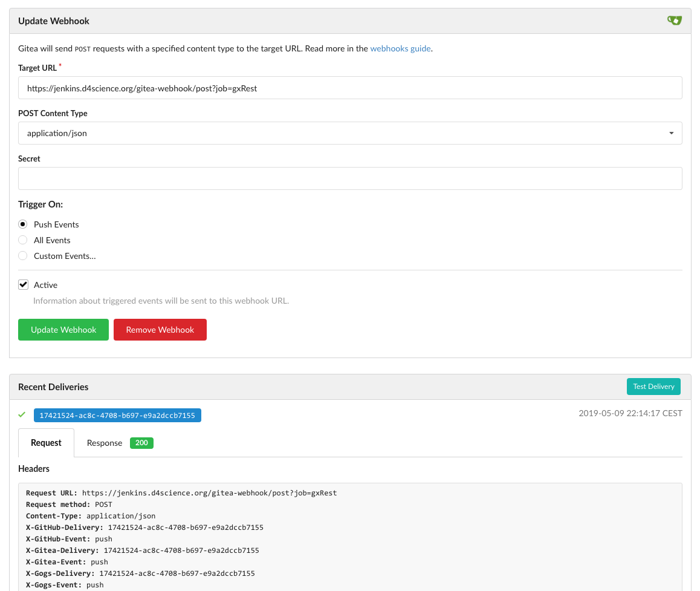Click the X-GitHub-Delivery header line

coord(144,527)
